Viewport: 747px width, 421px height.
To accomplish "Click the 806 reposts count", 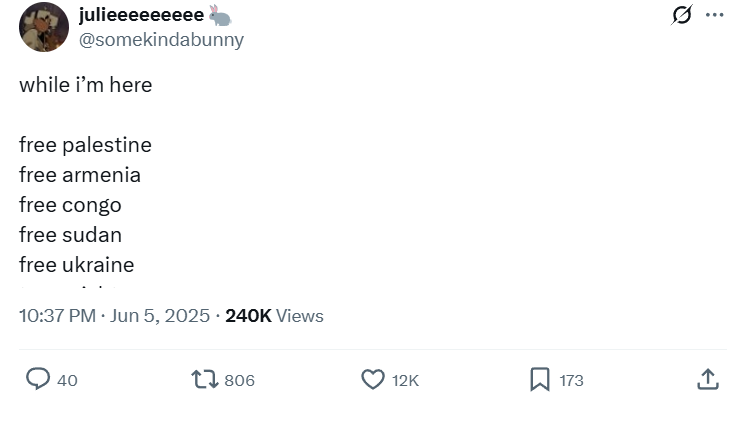I will 239,380.
